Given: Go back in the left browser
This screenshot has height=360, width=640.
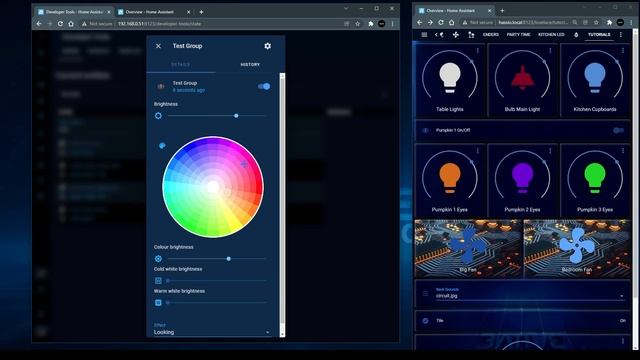Looking at the screenshot, I should tap(39, 24).
